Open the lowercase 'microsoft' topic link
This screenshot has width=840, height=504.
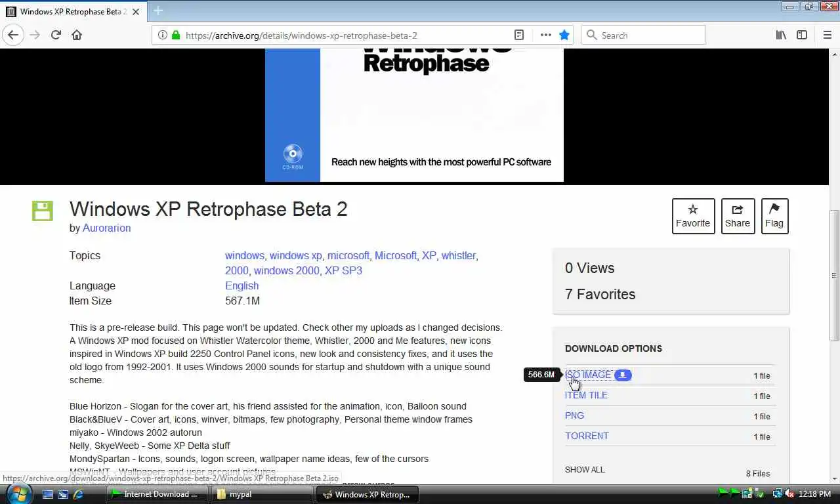(x=348, y=255)
